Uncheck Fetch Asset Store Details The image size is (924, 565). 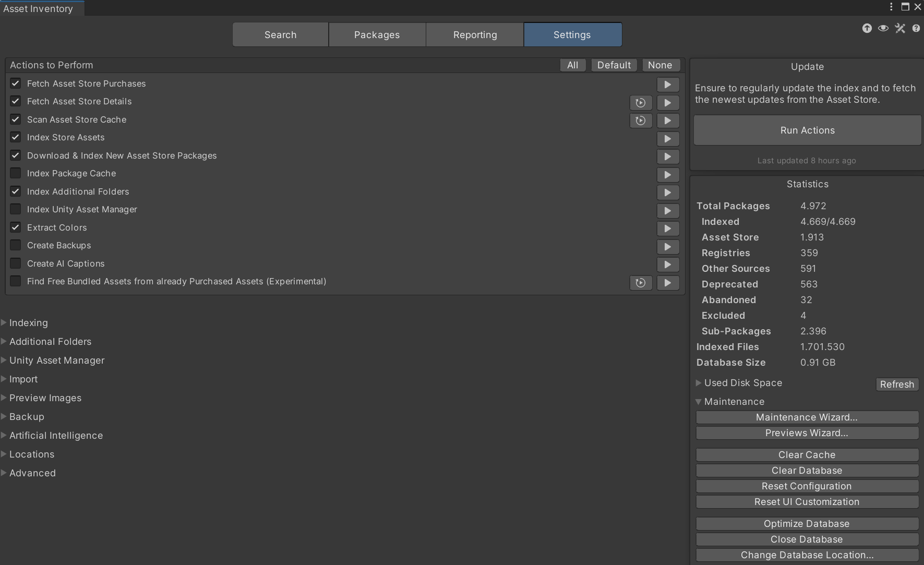point(16,101)
